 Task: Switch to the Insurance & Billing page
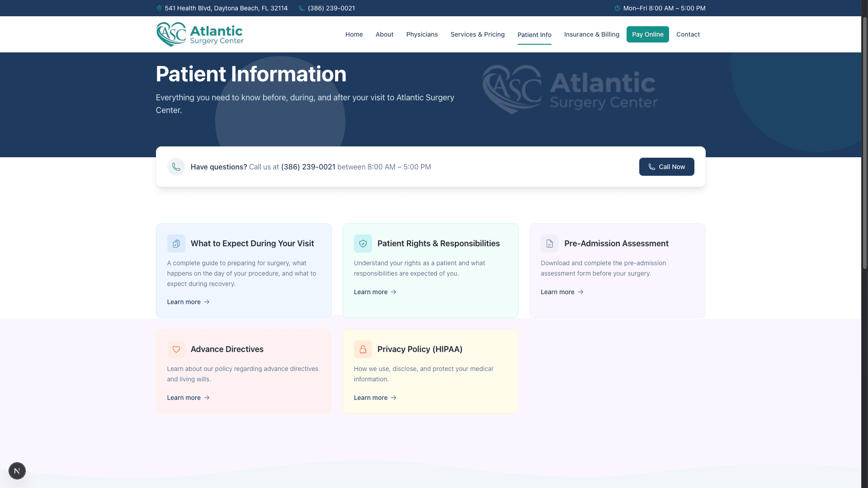[x=591, y=34]
